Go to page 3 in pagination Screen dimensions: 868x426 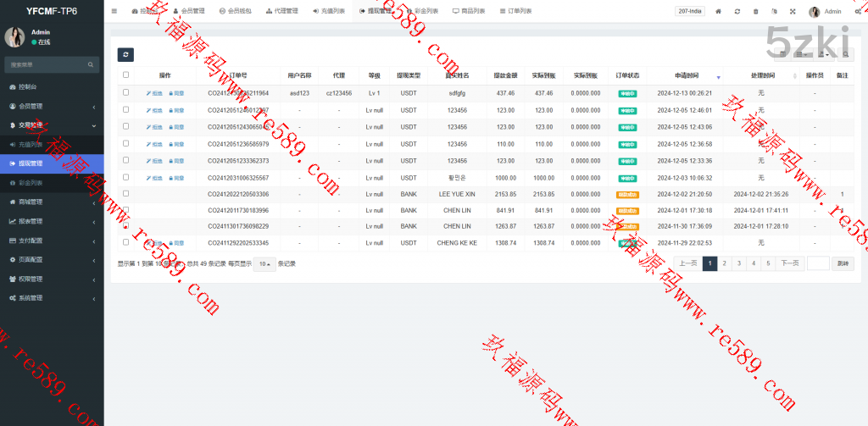(x=739, y=263)
